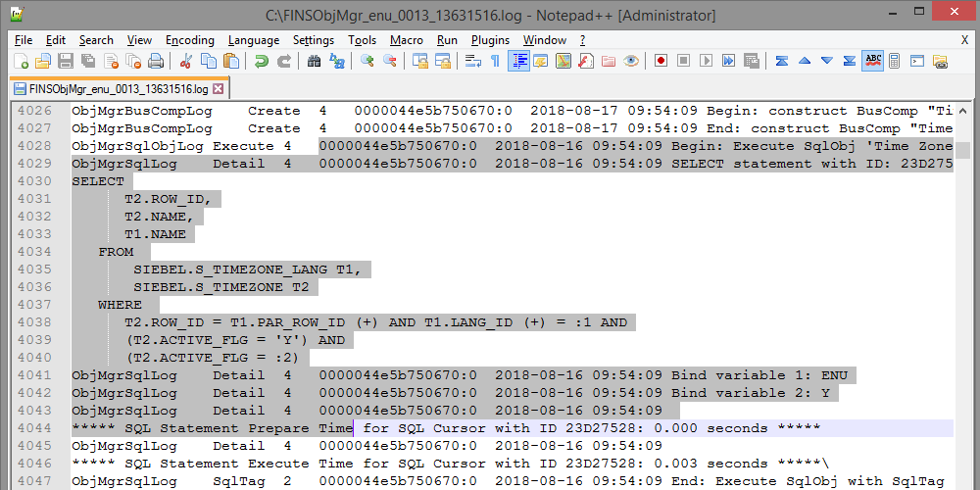Open the Plugins menu
980x490 pixels.
coord(490,40)
